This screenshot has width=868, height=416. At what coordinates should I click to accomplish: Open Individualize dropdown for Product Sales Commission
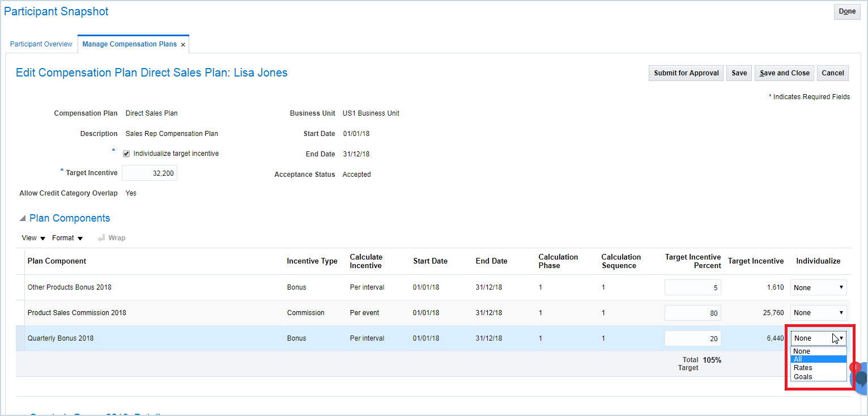[x=818, y=313]
